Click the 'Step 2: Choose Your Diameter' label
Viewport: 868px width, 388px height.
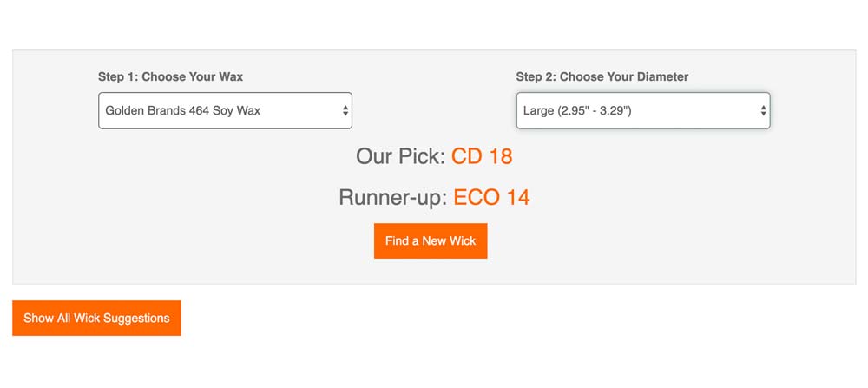tap(602, 77)
